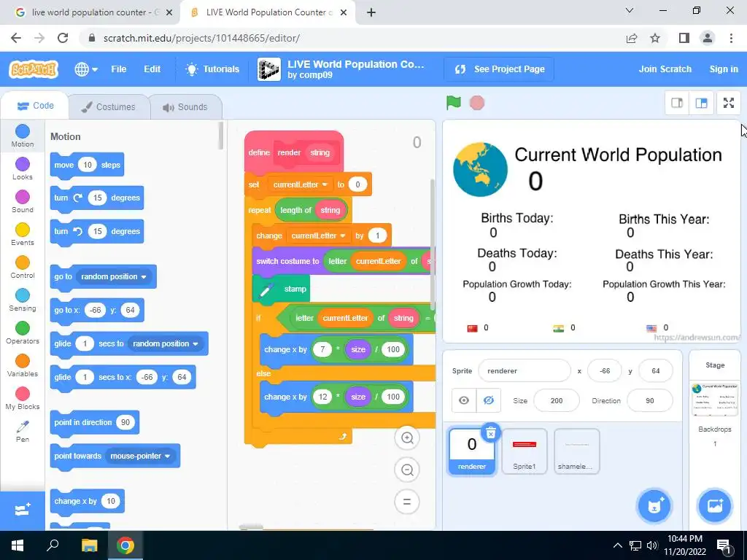Screen dimensions: 747x560
Task: Show the sprite using eye icon
Action: tap(464, 400)
